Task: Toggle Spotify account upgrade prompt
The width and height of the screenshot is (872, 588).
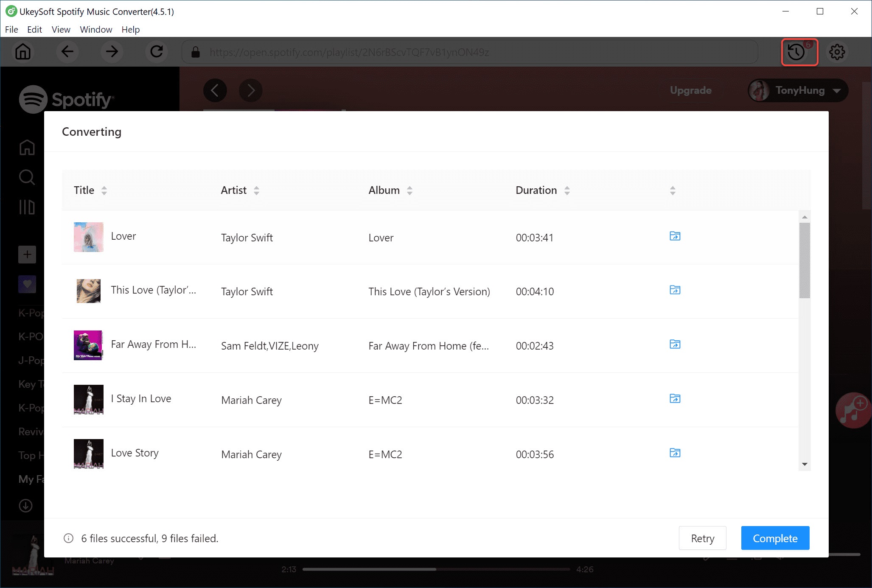Action: click(690, 90)
